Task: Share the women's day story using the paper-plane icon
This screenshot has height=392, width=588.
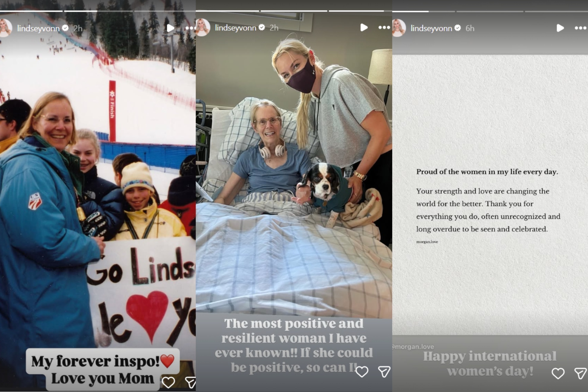Action: (580, 373)
